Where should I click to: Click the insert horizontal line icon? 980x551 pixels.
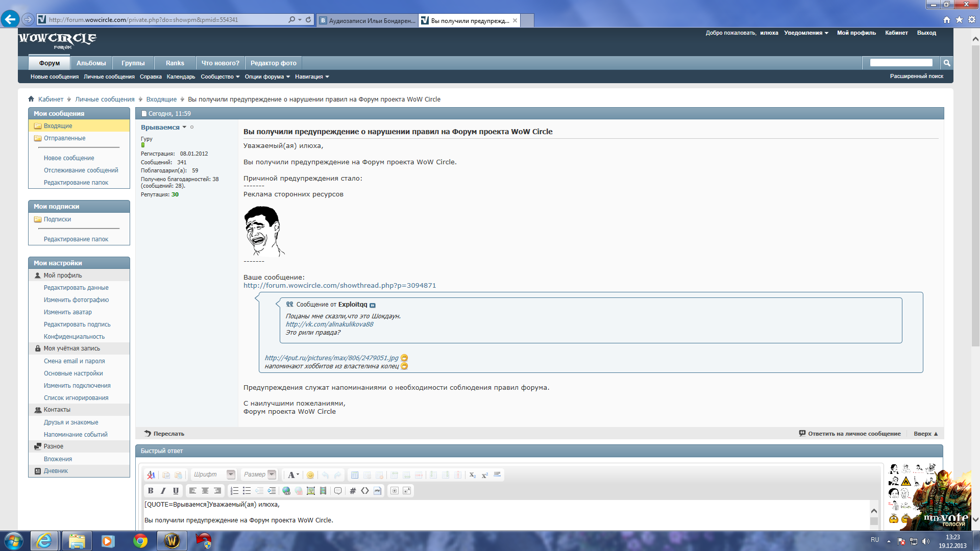497,475
